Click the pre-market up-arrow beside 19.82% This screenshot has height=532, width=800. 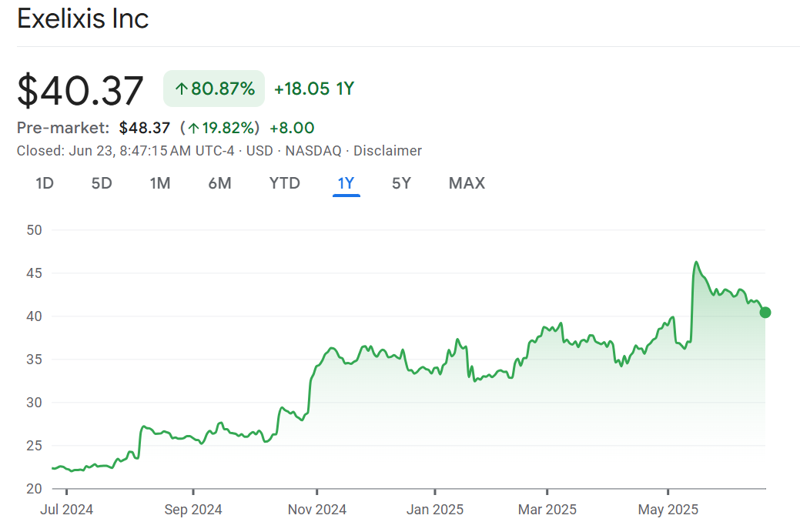coord(193,128)
